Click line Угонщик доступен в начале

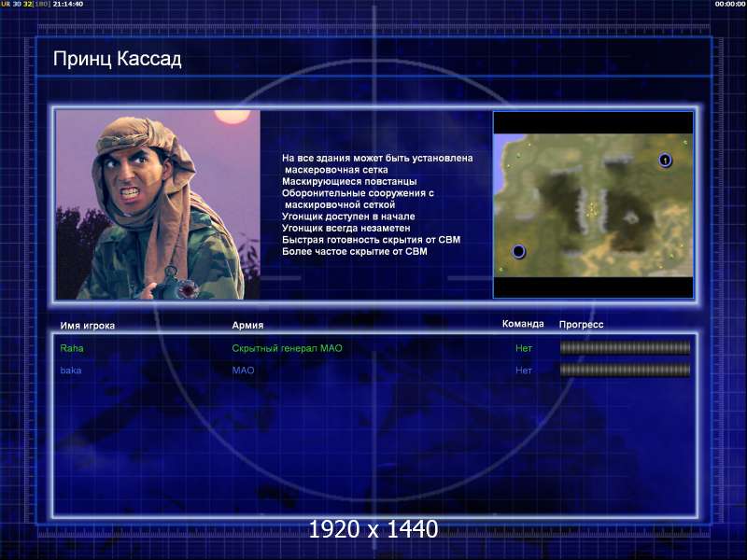[x=348, y=217]
